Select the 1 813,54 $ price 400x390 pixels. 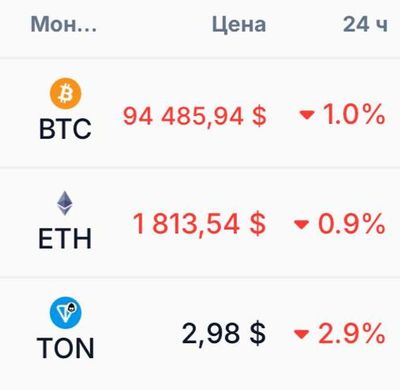coord(199,224)
